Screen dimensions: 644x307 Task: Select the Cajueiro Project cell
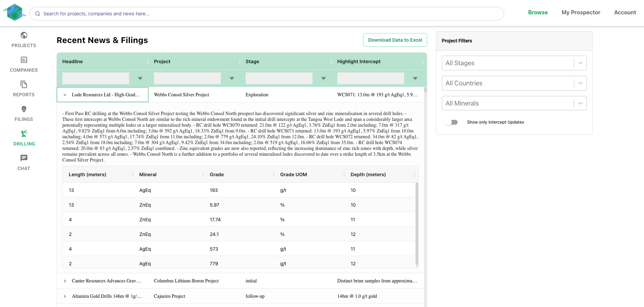tap(194, 296)
